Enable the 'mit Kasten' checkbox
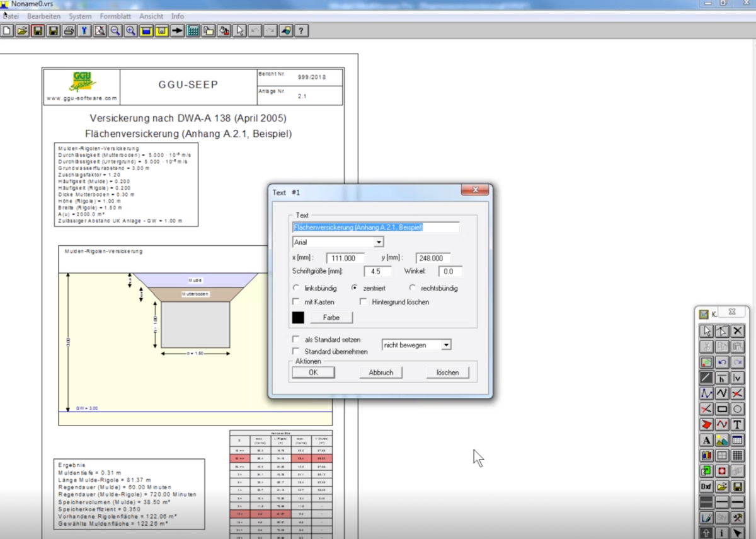The image size is (756, 539). [296, 302]
